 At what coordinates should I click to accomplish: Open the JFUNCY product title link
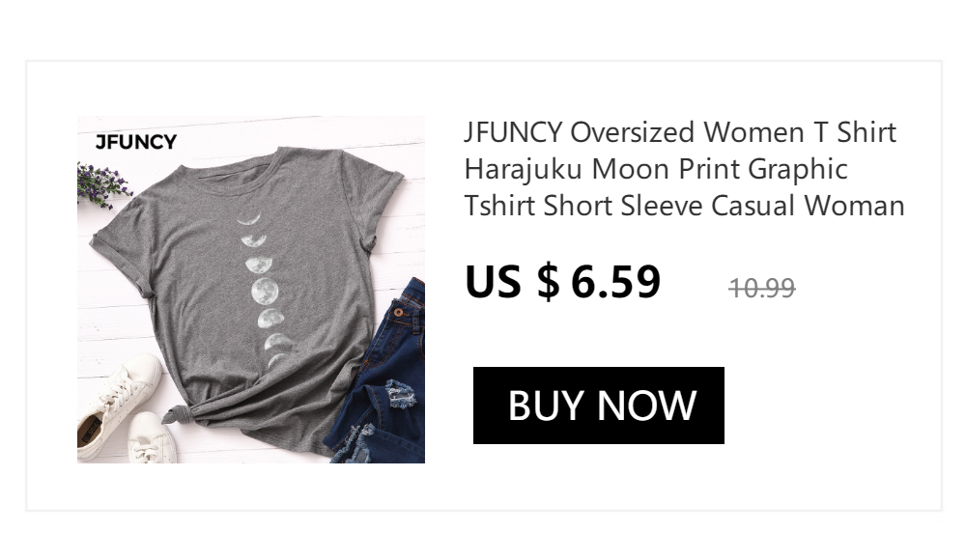[684, 169]
